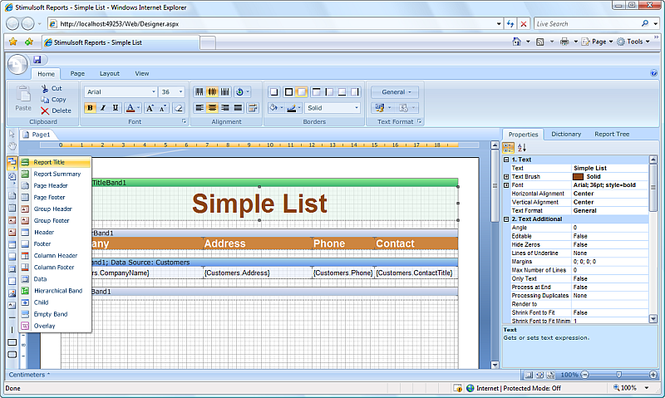Open the font color dropdown arrow
The image size is (665, 398).
coord(138,108)
